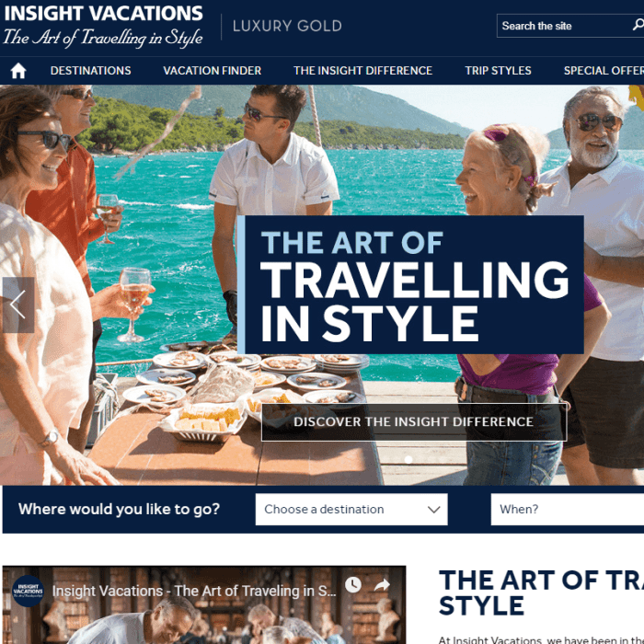Image resolution: width=644 pixels, height=644 pixels.
Task: Open the When? date selector
Action: pos(568,510)
